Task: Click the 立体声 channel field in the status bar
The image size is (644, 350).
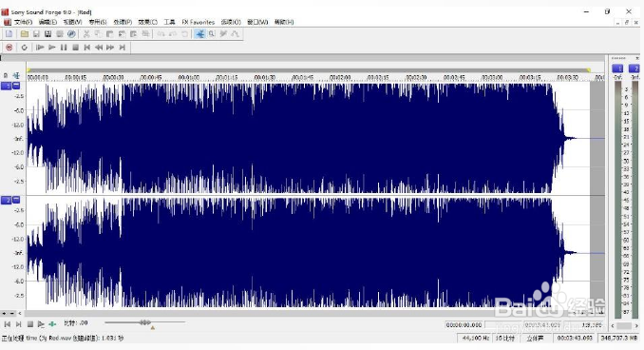Action: pyautogui.click(x=535, y=338)
